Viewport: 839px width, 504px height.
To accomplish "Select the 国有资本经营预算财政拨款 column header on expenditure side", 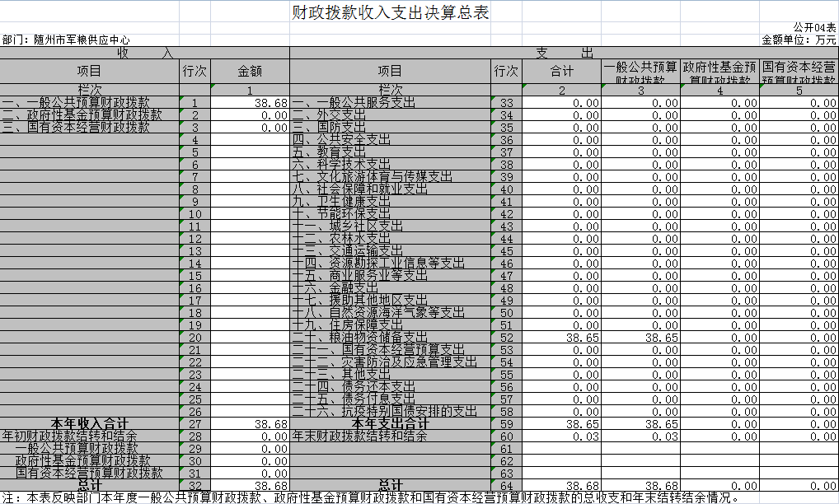I will pyautogui.click(x=799, y=71).
